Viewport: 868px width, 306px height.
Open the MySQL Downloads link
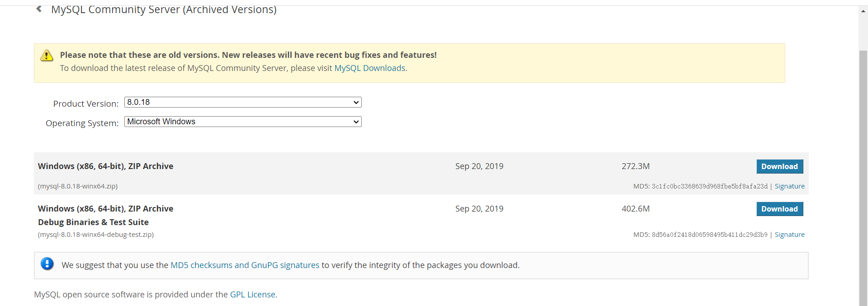370,68
